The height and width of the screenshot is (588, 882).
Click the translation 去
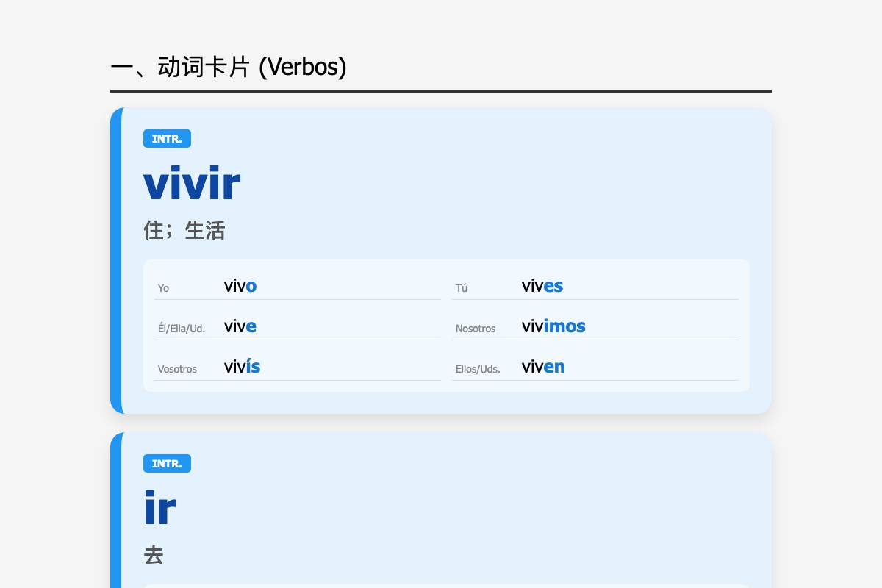point(154,555)
